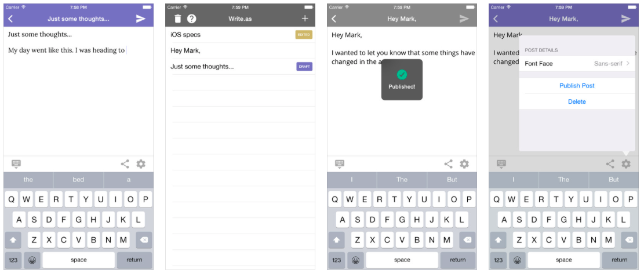Image resolution: width=644 pixels, height=273 pixels.
Task: Tap shift key on Published screen keyboard
Action: [x=337, y=240]
